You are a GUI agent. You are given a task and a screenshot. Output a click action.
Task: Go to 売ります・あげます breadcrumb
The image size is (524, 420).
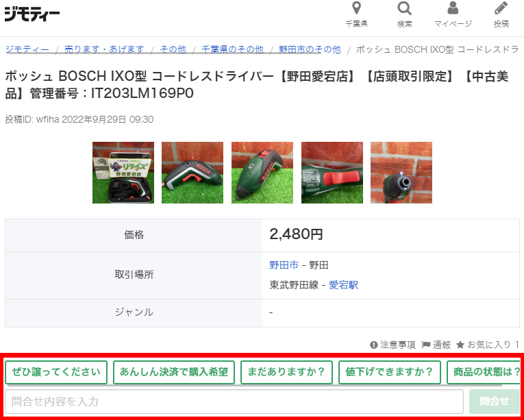pos(104,49)
